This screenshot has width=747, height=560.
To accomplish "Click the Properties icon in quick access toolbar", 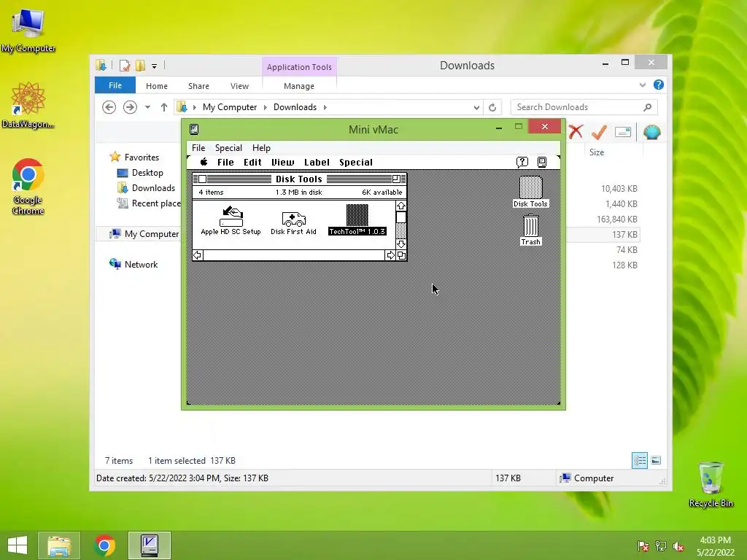I will click(125, 65).
